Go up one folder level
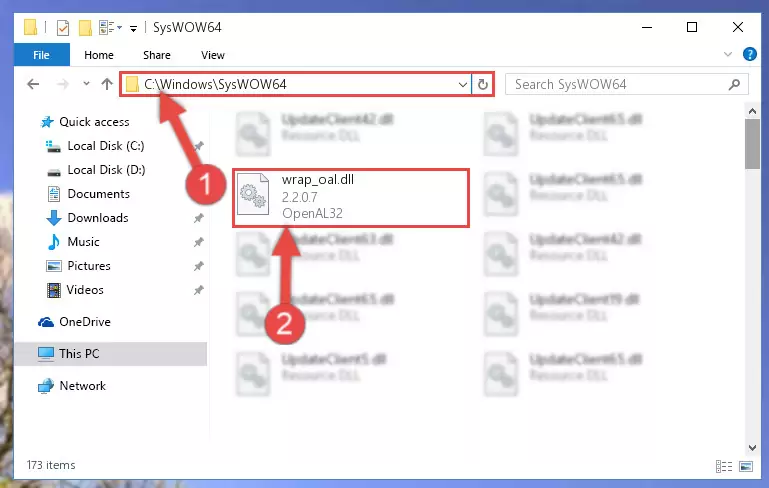Screen dimensions: 769x488 tap(107, 84)
